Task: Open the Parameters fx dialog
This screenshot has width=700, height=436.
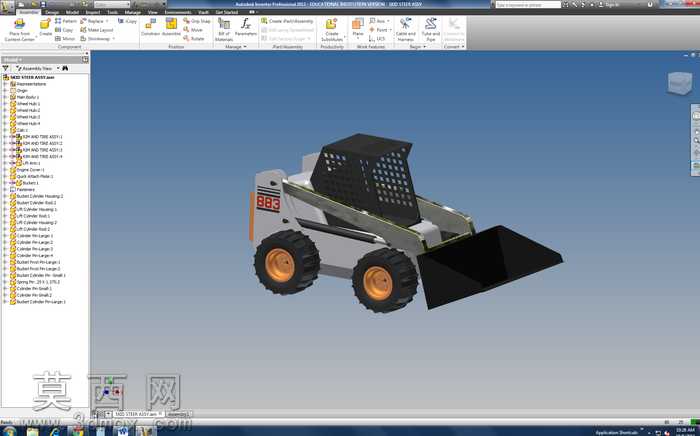Action: [246, 27]
